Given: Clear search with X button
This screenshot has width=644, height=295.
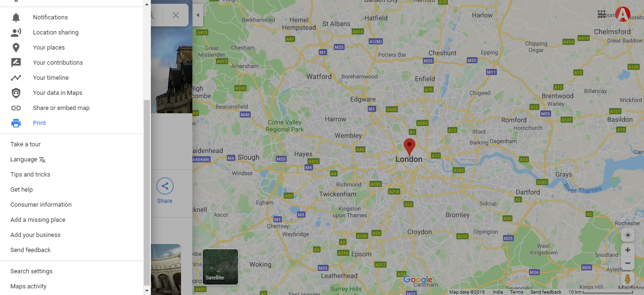Looking at the screenshot, I should [x=176, y=15].
